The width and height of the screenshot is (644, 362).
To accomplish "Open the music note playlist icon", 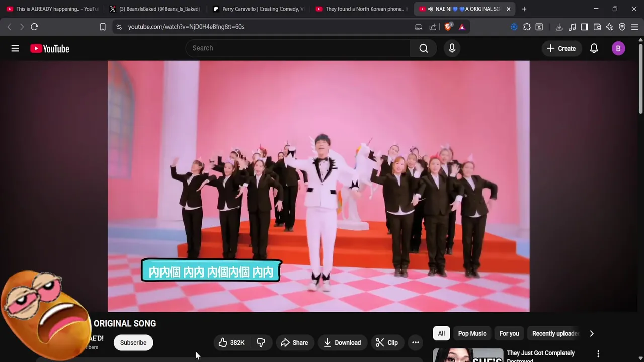I will point(572,27).
